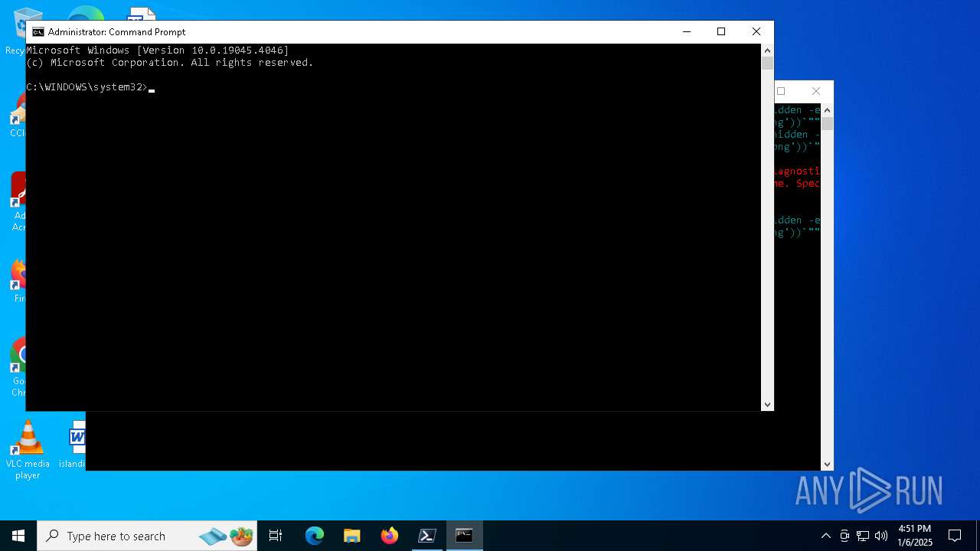Open the Command Prompt system menu icon

pos(38,32)
